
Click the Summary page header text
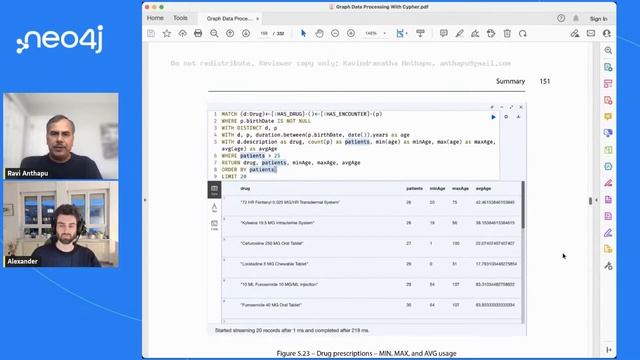tap(510, 81)
